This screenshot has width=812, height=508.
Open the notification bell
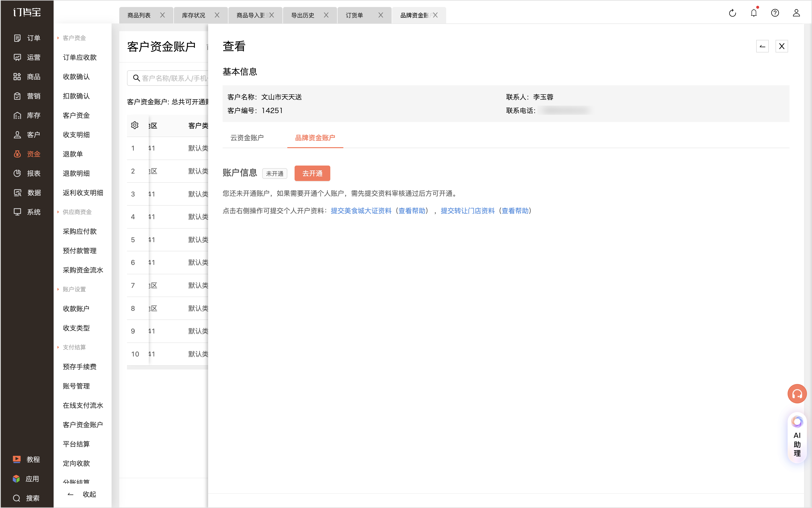pyautogui.click(x=754, y=13)
